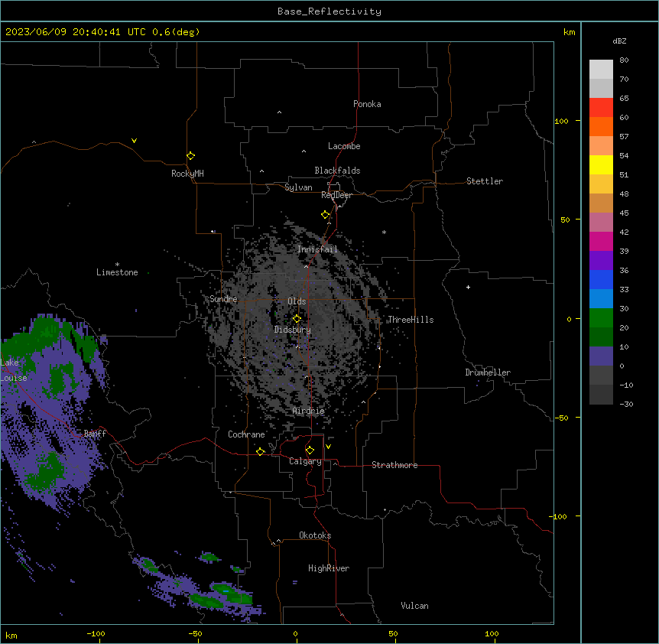Click the Drumheller label
This screenshot has height=644, width=659.
[x=488, y=372]
